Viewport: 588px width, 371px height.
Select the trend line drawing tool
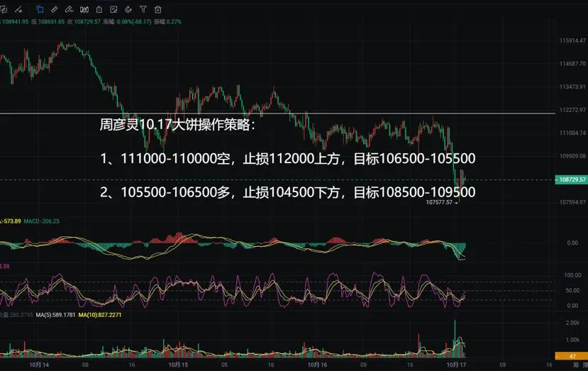(18, 9)
